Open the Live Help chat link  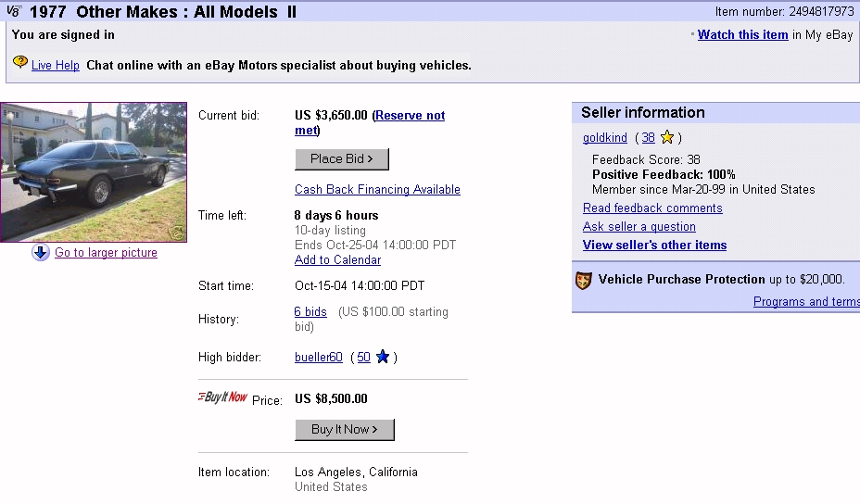[56, 66]
